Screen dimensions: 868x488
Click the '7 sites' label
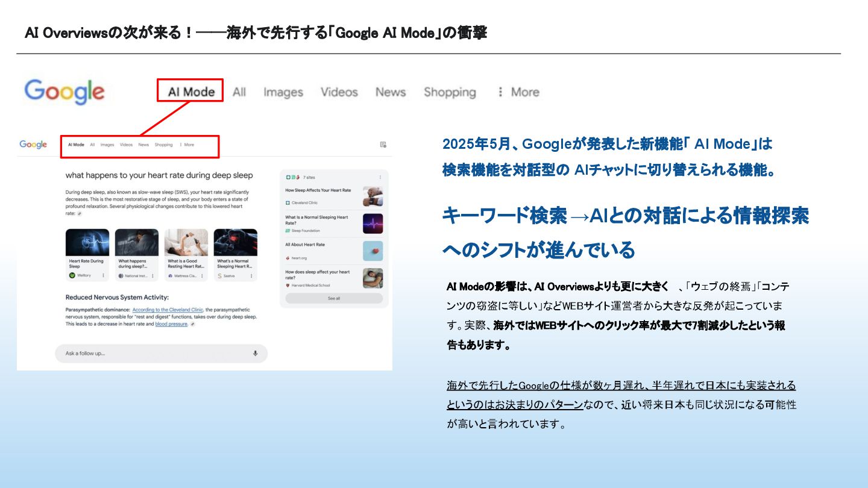[x=309, y=177]
